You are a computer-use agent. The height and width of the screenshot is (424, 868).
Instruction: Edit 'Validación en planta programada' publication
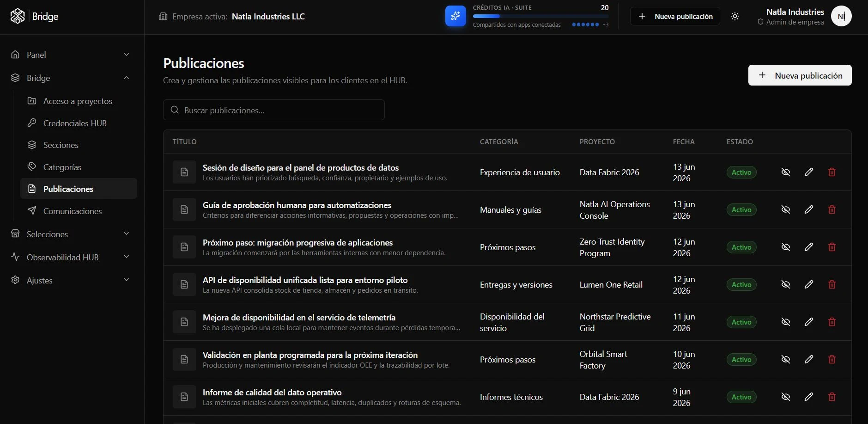click(x=809, y=359)
